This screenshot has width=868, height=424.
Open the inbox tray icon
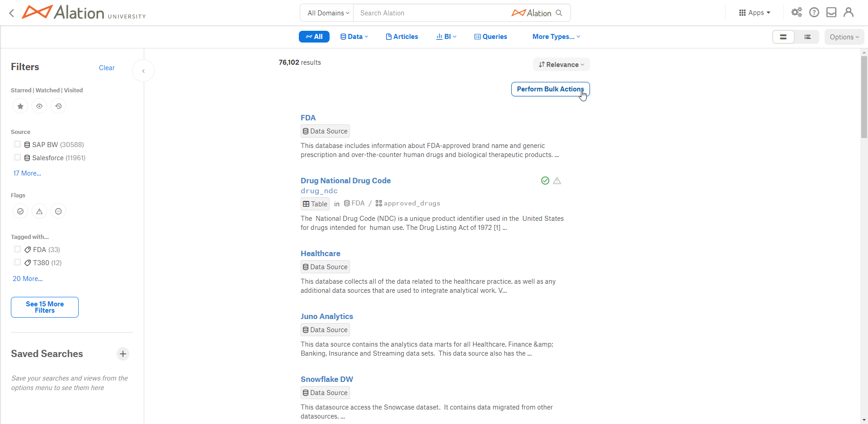pos(831,12)
